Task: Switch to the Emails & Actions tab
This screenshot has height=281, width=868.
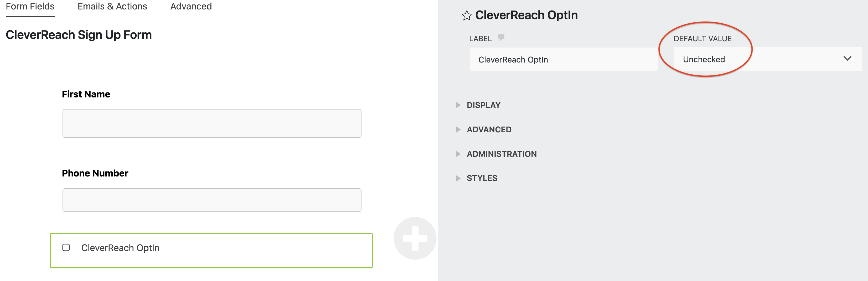Action: [x=112, y=6]
